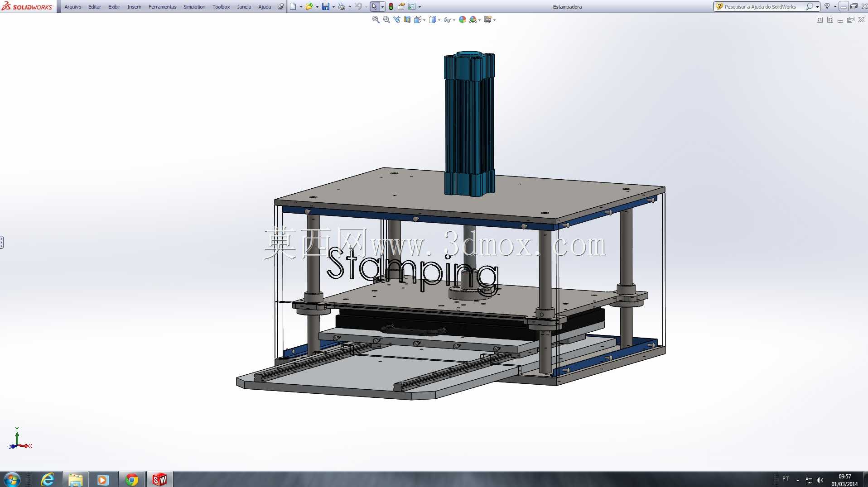
Task: Open File Properties icon
Action: pyautogui.click(x=401, y=6)
